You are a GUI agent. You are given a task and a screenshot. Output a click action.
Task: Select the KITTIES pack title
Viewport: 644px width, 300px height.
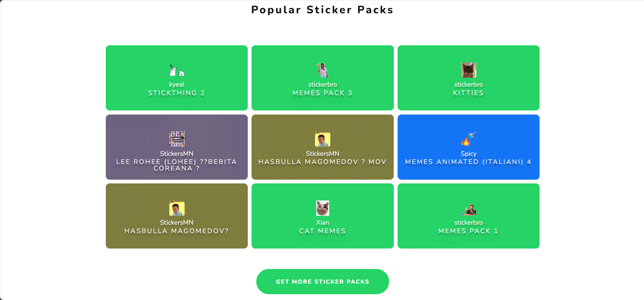tap(468, 93)
